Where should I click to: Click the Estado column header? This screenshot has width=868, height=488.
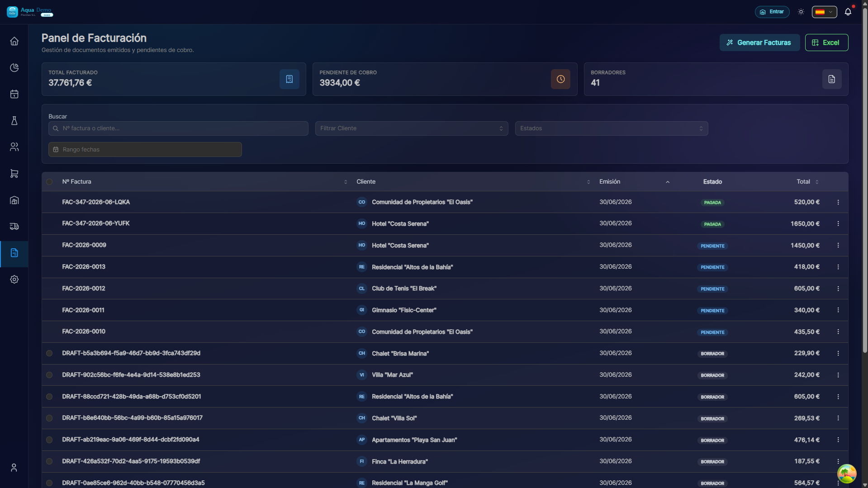712,182
